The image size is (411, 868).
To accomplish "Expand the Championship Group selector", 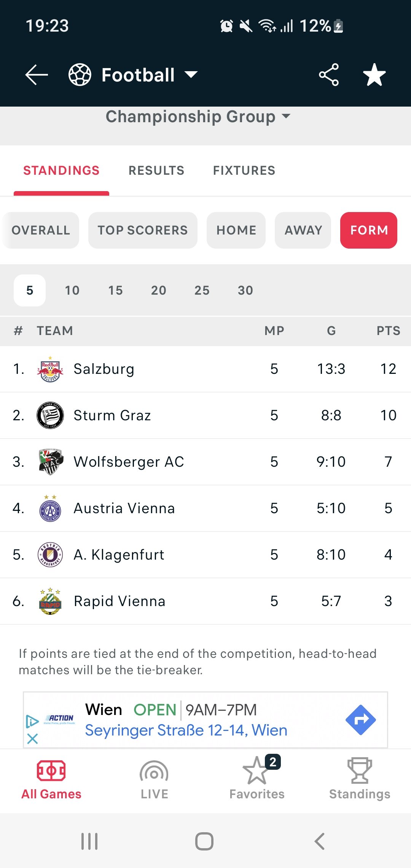I will 198,116.
